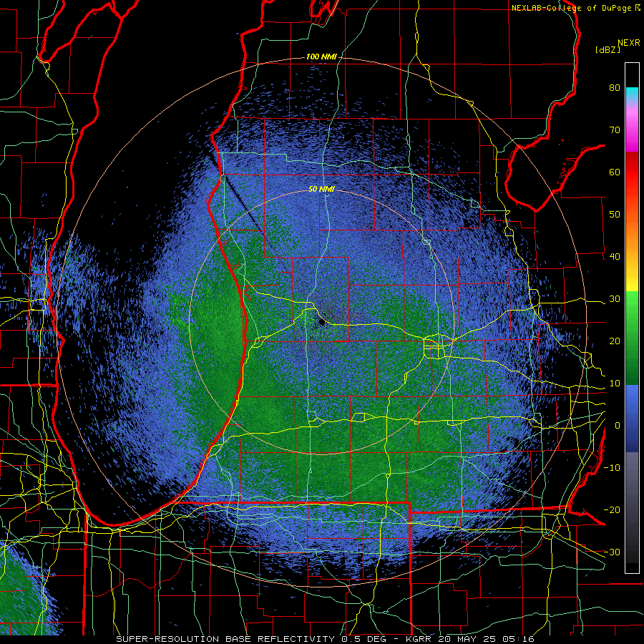Click the 50 NMI range ring label
The height and width of the screenshot is (644, 644).
click(321, 190)
